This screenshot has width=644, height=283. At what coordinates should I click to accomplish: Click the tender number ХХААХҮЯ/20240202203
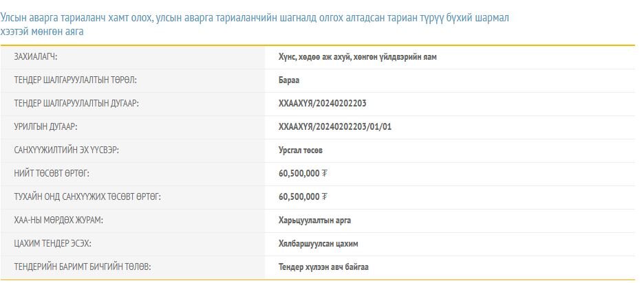point(327,104)
